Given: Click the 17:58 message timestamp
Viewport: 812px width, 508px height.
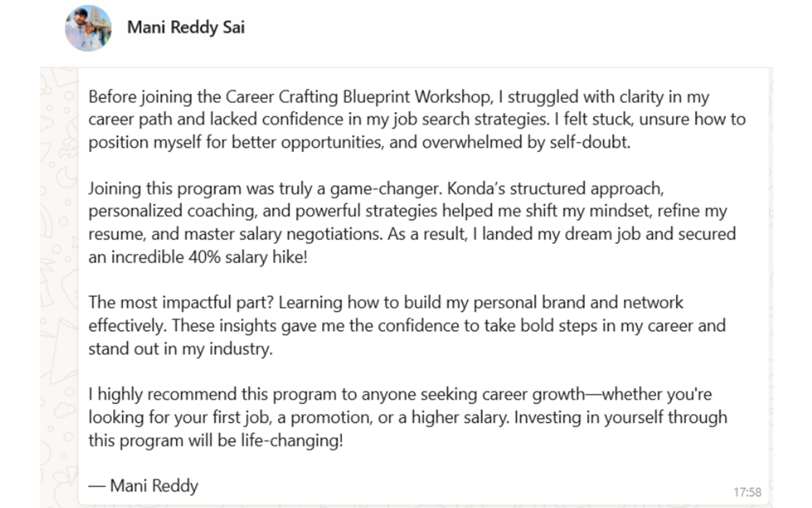Looking at the screenshot, I should (747, 492).
